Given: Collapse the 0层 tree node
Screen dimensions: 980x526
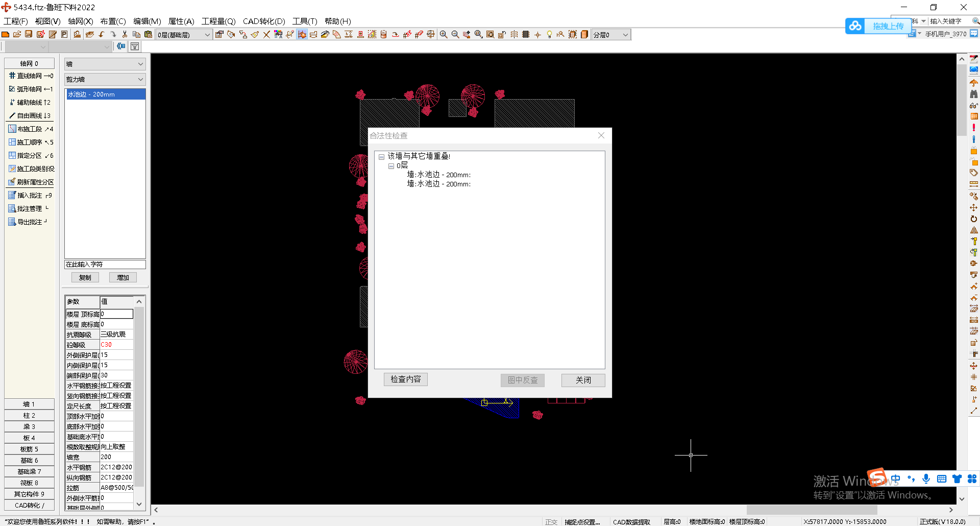Looking at the screenshot, I should 391,166.
